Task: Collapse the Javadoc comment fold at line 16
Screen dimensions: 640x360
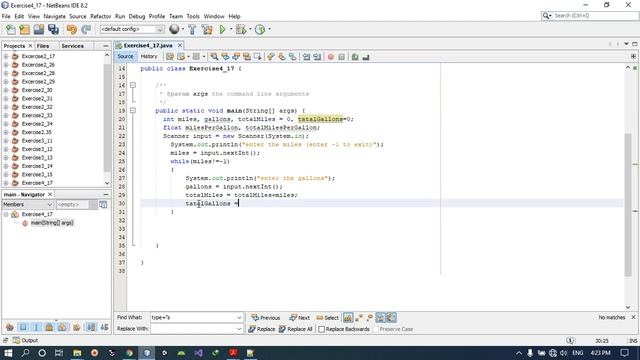Action: (133, 85)
